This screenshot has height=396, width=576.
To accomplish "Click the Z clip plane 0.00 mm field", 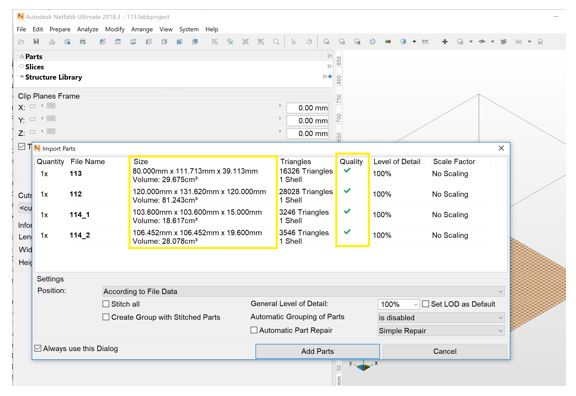I will coord(307,133).
